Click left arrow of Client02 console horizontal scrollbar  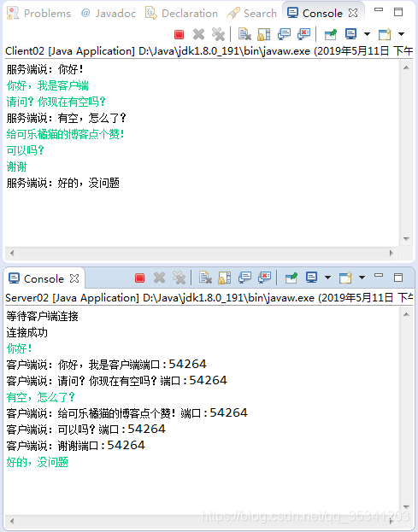12,253
